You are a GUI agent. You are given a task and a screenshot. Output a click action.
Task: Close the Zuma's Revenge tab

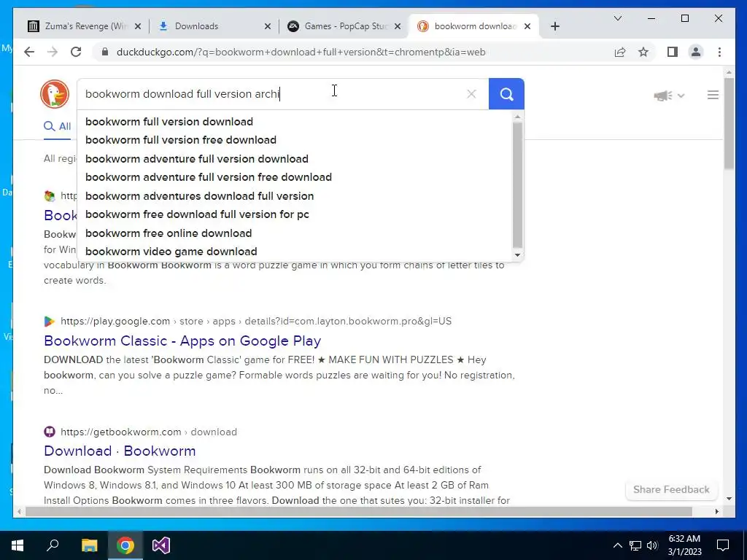pos(138,26)
